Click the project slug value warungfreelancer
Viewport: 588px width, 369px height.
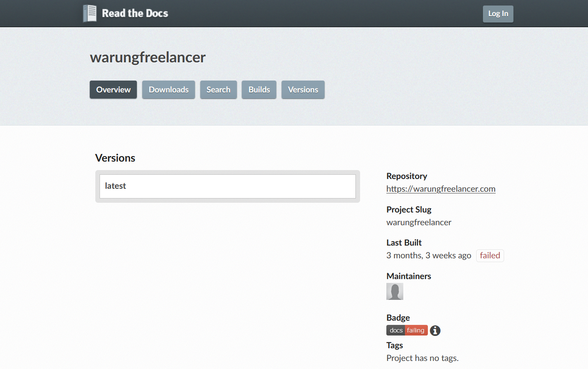(419, 222)
